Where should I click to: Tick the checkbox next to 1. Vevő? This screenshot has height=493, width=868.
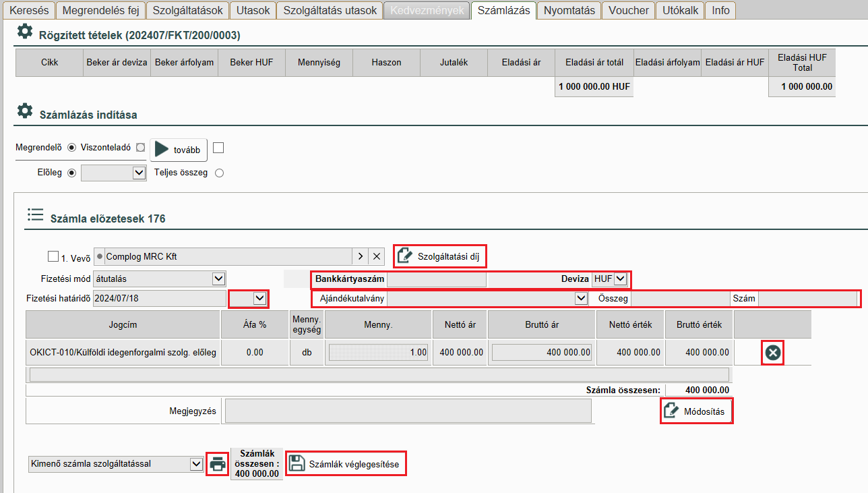tap(53, 256)
